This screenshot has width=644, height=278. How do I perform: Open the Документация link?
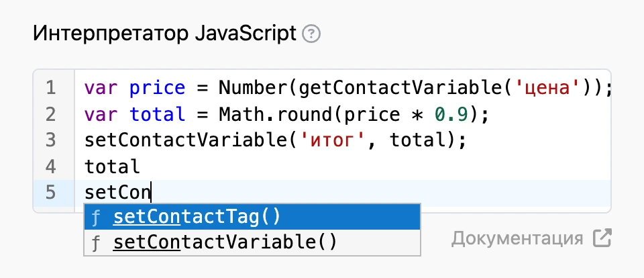coord(517,238)
